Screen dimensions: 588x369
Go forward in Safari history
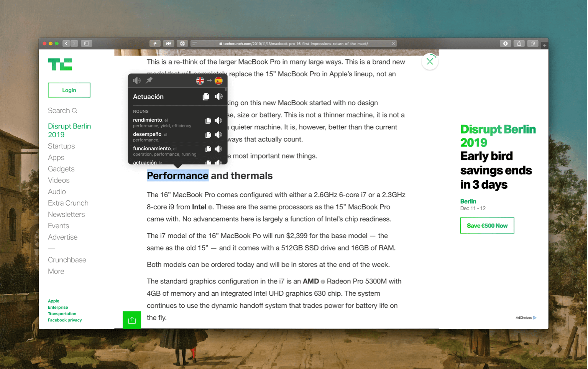click(x=74, y=43)
